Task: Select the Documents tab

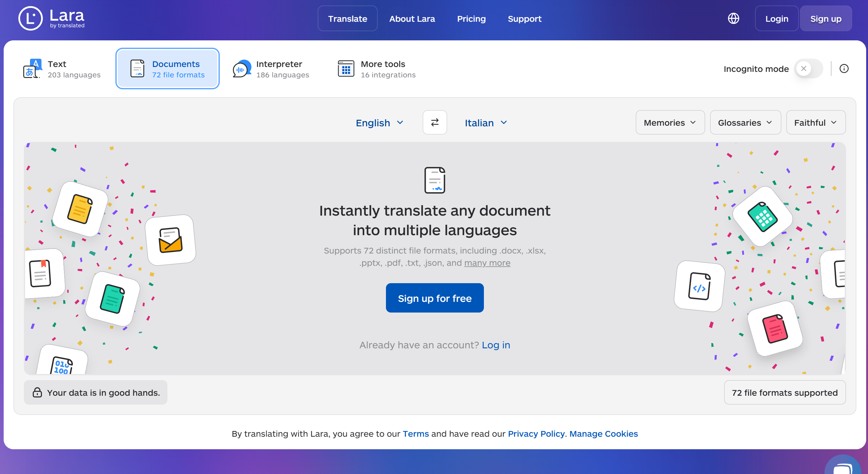Action: coord(167,69)
